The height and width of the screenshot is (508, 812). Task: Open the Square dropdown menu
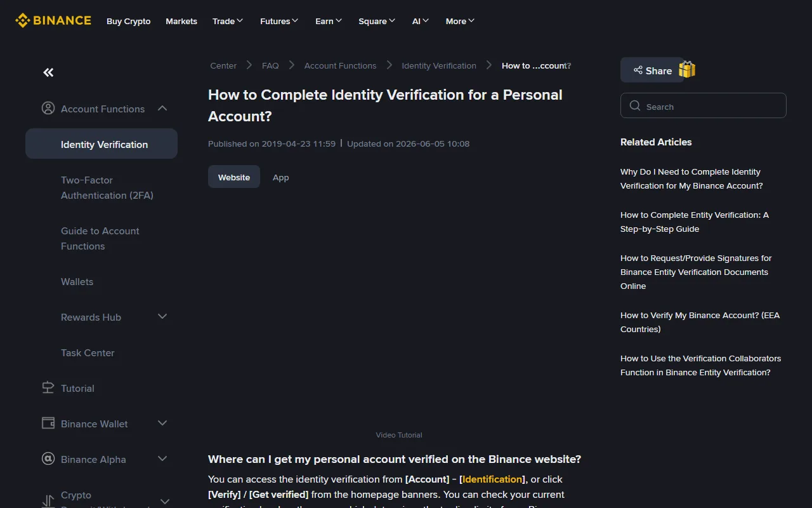point(377,21)
